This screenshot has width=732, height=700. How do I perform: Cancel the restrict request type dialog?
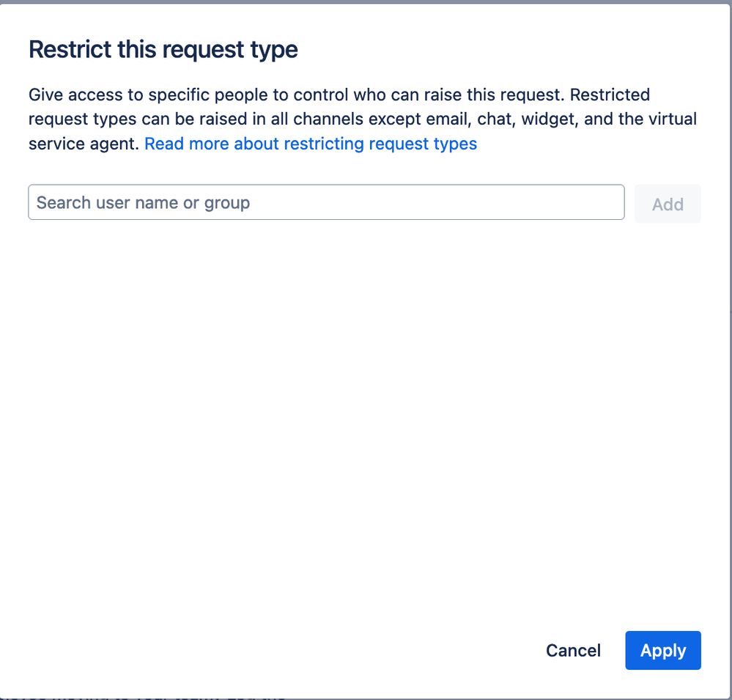pos(572,650)
